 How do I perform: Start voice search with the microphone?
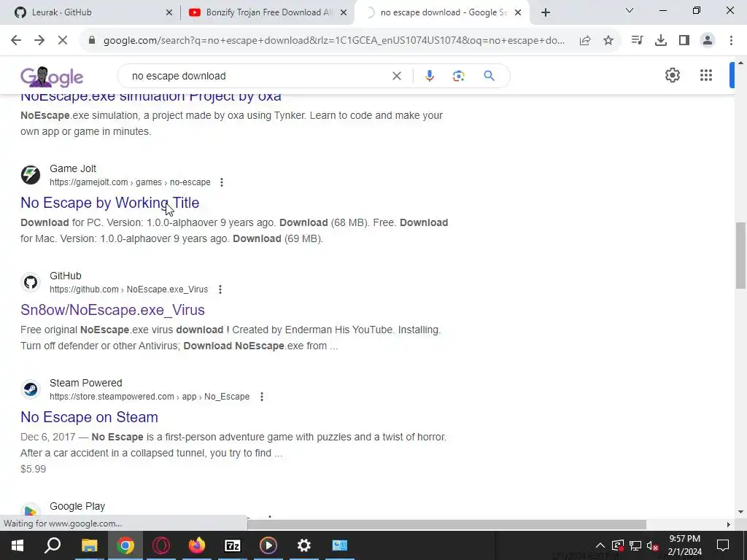[x=429, y=76]
